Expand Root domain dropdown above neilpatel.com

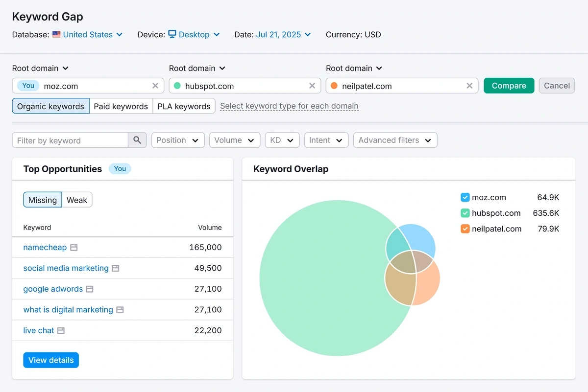click(354, 69)
